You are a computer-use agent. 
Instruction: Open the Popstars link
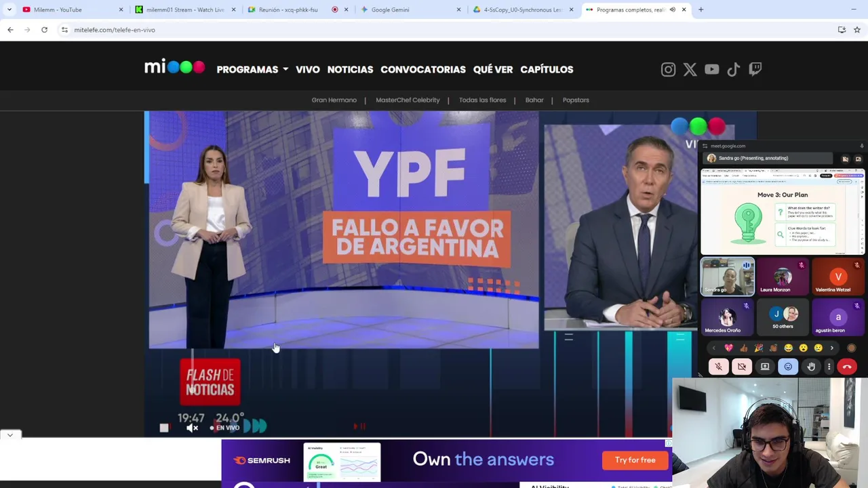pyautogui.click(x=576, y=100)
